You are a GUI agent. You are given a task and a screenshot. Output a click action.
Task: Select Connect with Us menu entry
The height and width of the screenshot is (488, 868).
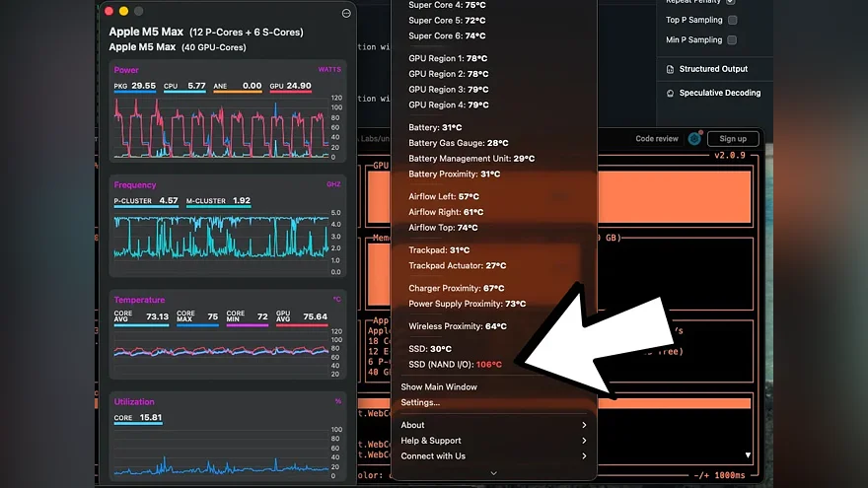433,455
